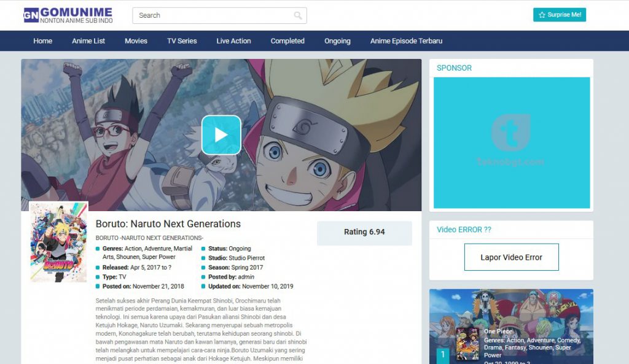The height and width of the screenshot is (364, 629).
Task: Click the Spring 2017 season text
Action: 247,268
